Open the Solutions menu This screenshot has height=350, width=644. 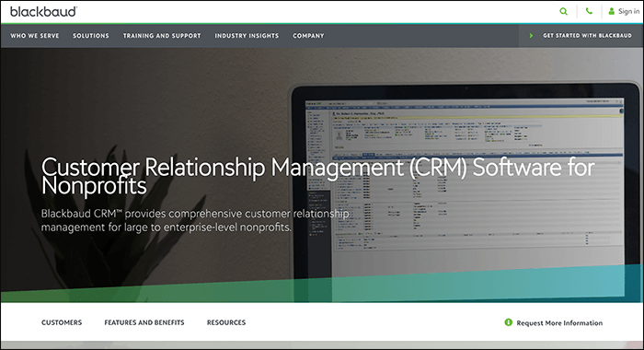[91, 36]
